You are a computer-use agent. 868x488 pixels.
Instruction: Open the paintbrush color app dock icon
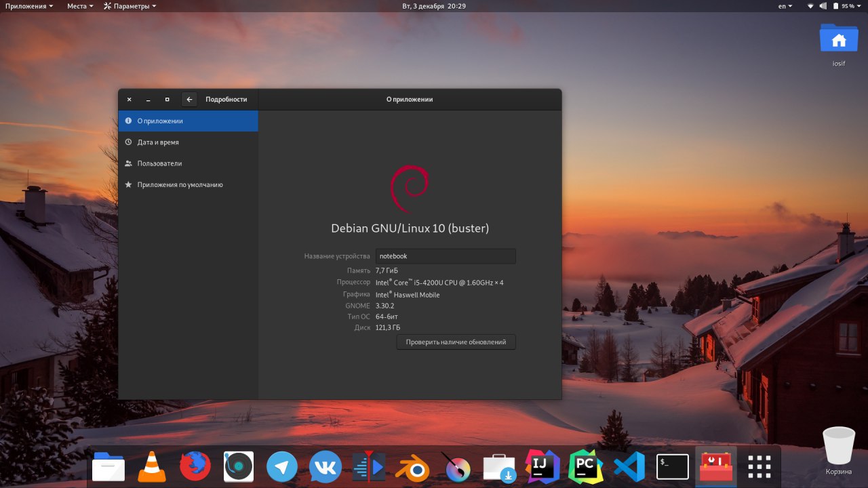456,466
